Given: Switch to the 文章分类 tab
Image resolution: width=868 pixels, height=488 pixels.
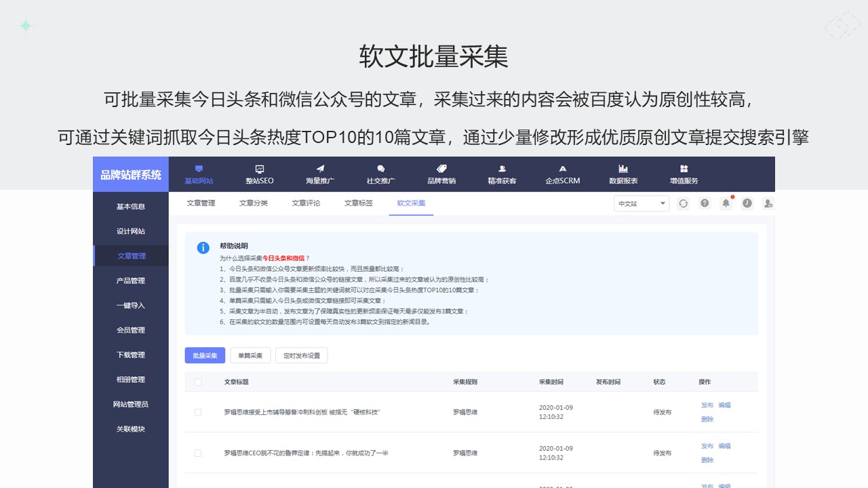Looking at the screenshot, I should pyautogui.click(x=254, y=203).
